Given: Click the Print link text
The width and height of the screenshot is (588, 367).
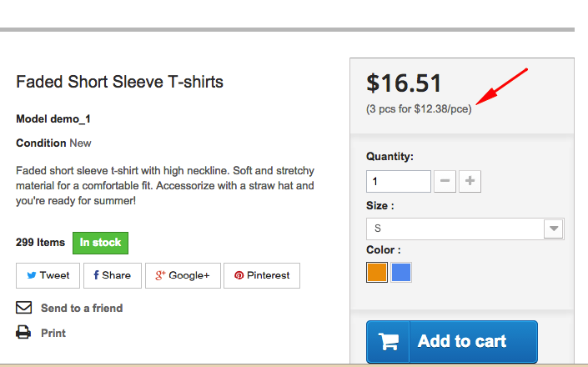Looking at the screenshot, I should coord(53,334).
